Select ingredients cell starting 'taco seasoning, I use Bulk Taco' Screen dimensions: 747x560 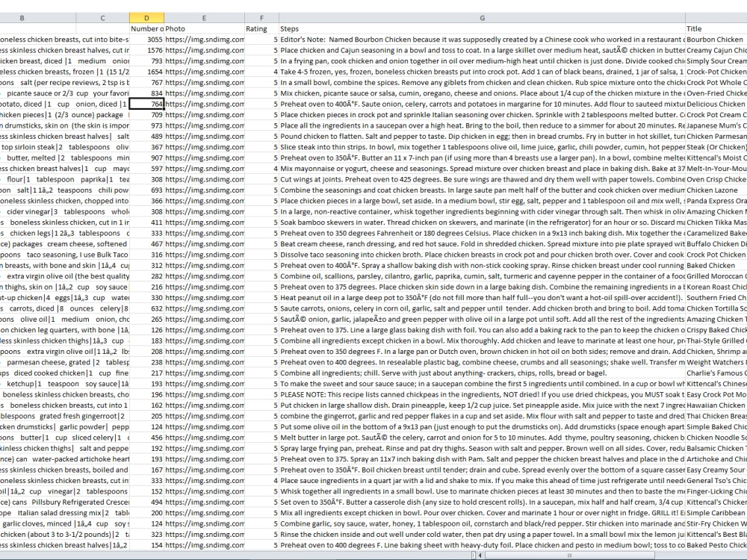click(x=64, y=255)
